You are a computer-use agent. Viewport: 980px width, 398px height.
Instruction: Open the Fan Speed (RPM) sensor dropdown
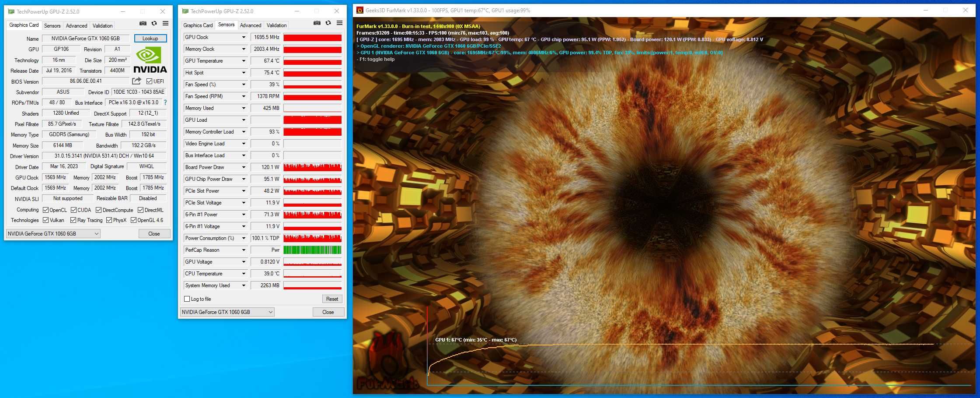244,96
